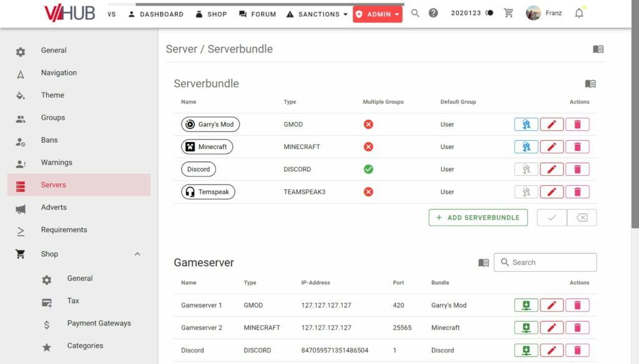Open Navigation settings in sidebar
Screen dimensions: 639x364
coord(79,73)
